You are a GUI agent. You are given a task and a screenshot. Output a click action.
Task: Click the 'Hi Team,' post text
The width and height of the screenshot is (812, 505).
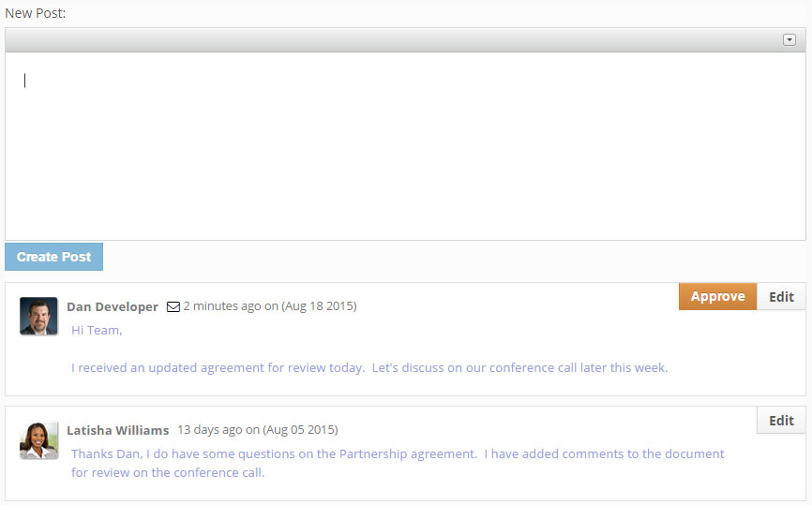coord(97,330)
